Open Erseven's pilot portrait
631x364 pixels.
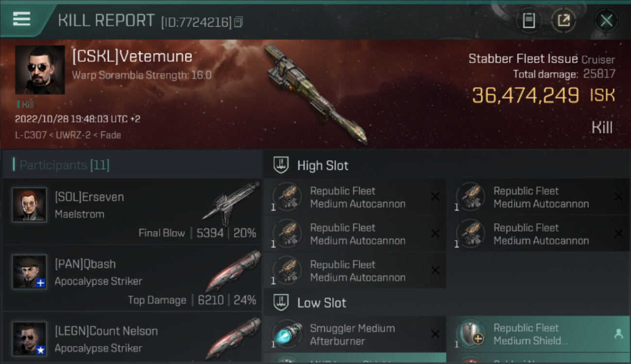[30, 205]
